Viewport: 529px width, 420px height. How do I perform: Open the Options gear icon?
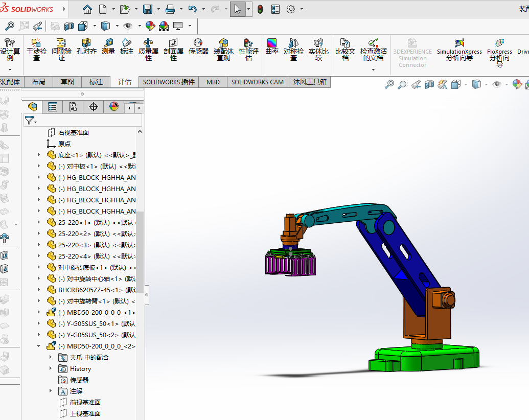291,9
